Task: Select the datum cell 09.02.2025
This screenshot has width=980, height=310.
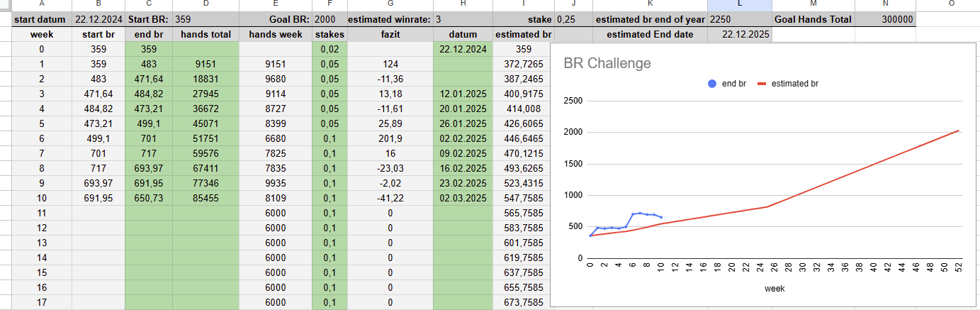Action: (x=463, y=153)
